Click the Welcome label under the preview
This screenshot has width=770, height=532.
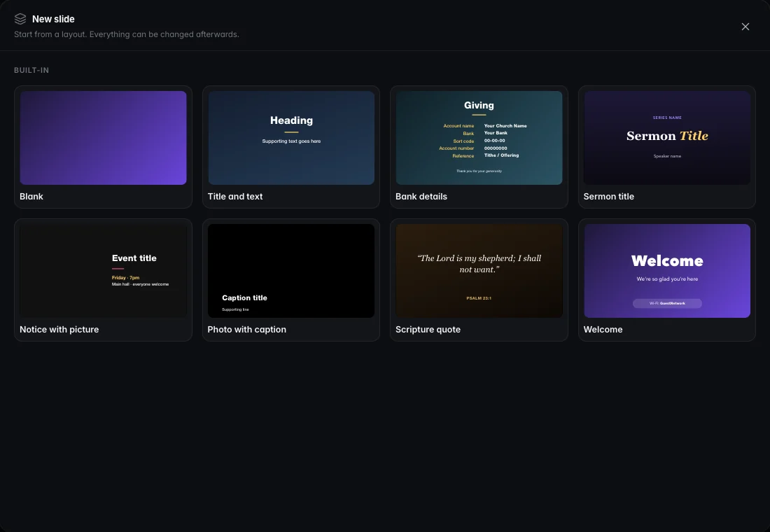click(x=603, y=330)
